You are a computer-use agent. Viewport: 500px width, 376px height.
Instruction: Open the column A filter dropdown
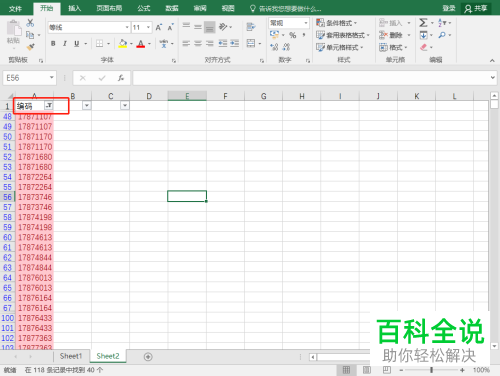click(49, 106)
